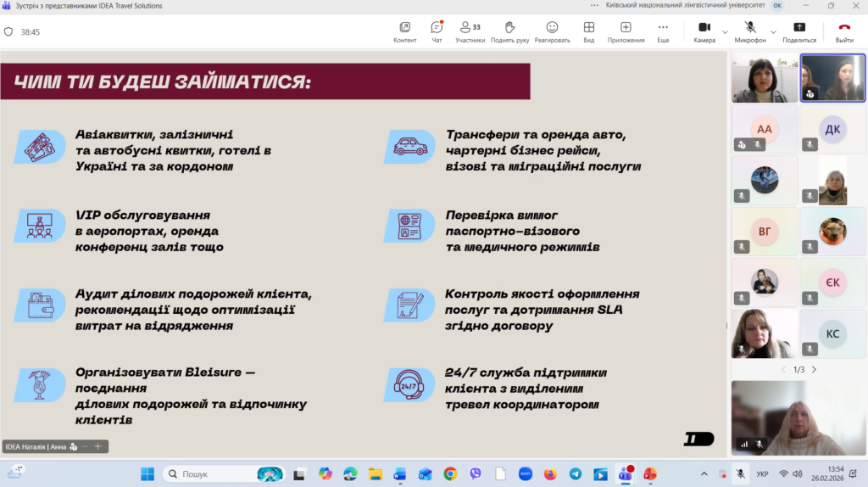Viewport: 868px width, 487px height.
Task: Leave the meeting with Выйти
Action: point(844,31)
